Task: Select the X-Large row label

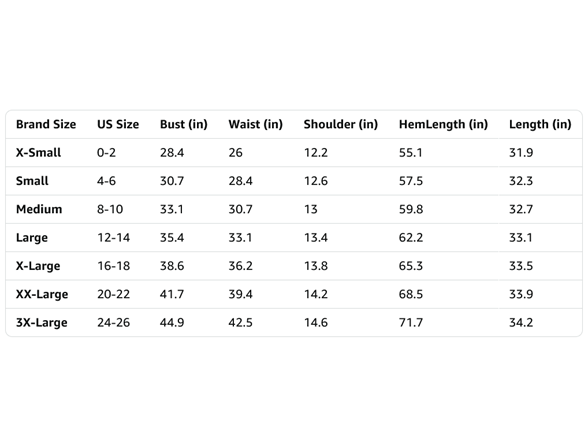Action: tap(38, 266)
